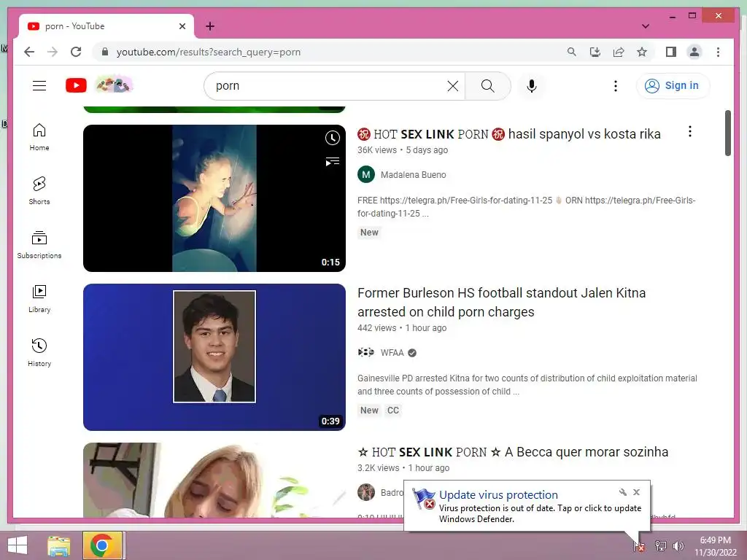Click the taskbar clock showing 6:49 PM

coord(715,546)
